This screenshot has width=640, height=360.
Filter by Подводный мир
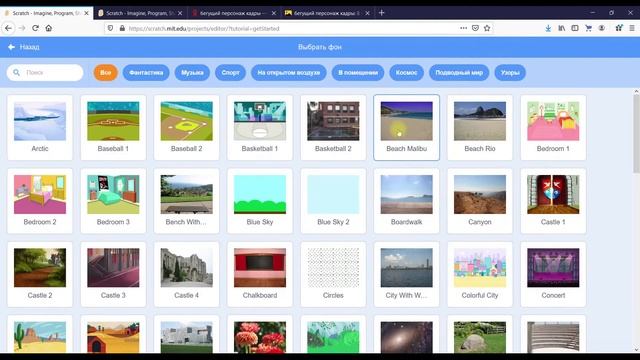tap(459, 73)
